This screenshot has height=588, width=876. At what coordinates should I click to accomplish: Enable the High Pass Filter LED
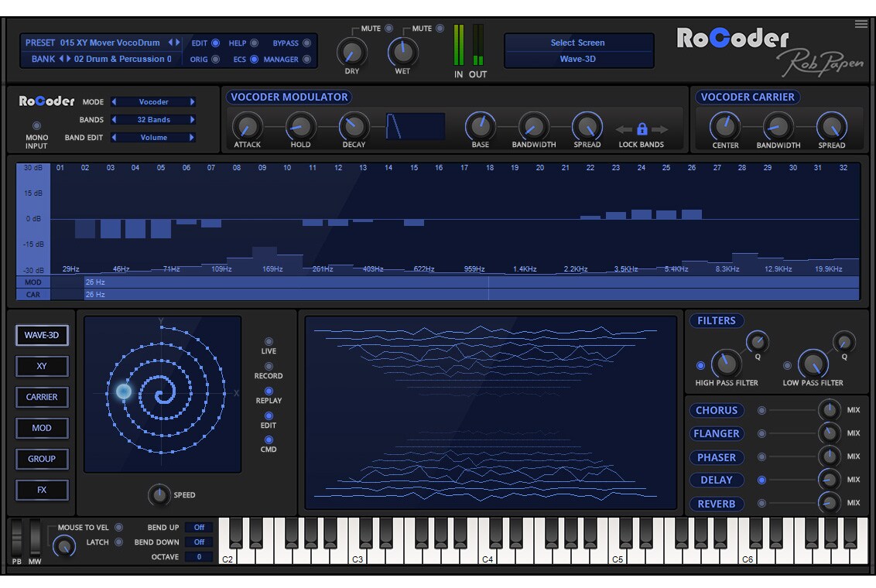point(700,366)
